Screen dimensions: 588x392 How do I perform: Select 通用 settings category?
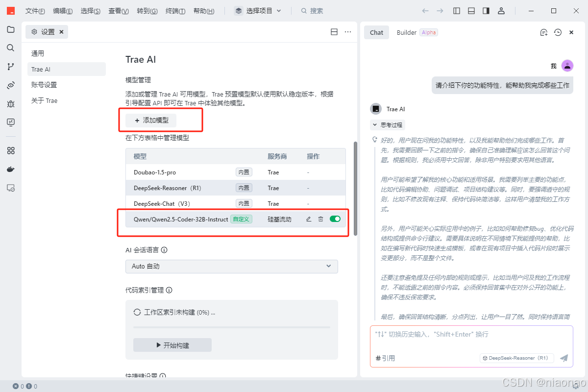pyautogui.click(x=67, y=53)
